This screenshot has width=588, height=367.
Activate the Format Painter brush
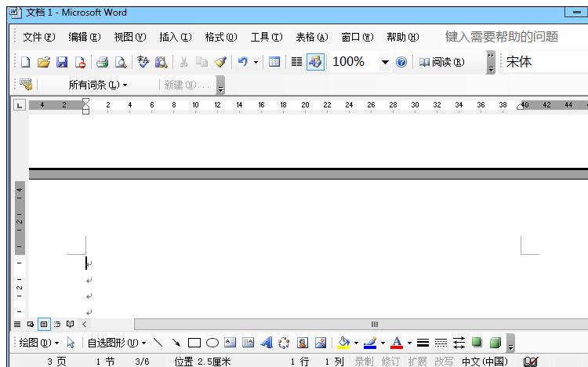tap(220, 62)
